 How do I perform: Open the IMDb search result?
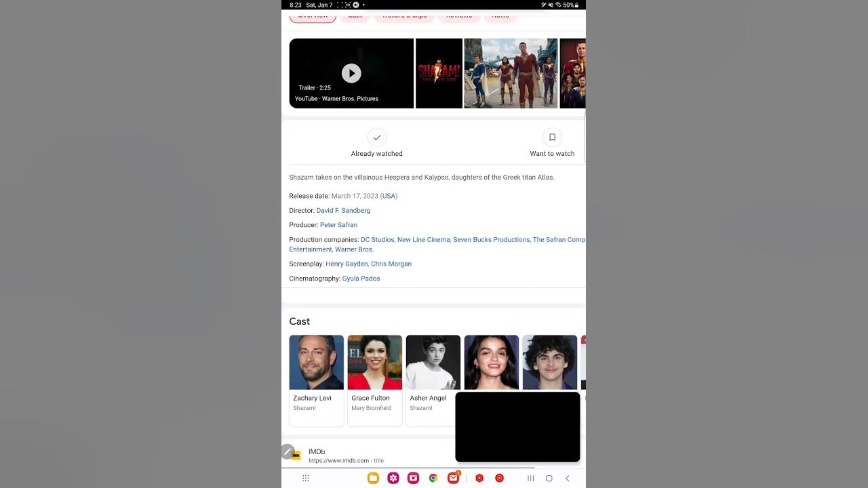[x=317, y=452]
